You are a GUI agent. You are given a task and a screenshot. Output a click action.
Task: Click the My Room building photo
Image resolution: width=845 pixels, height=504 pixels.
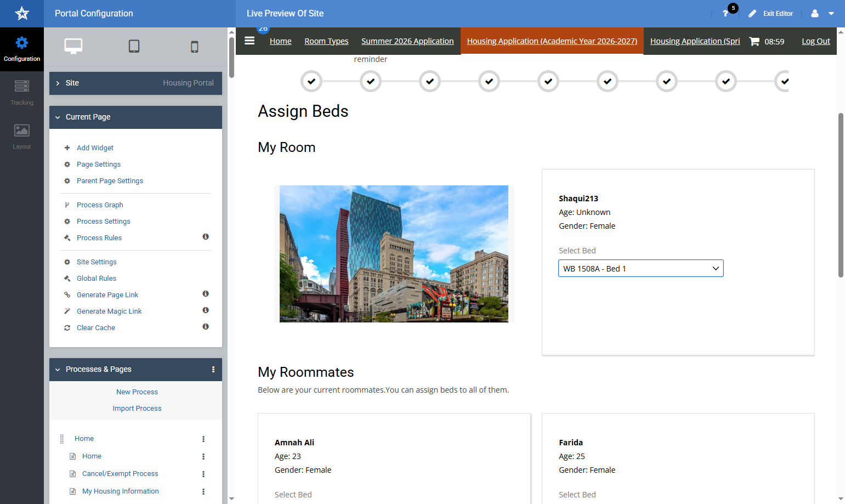coord(394,254)
